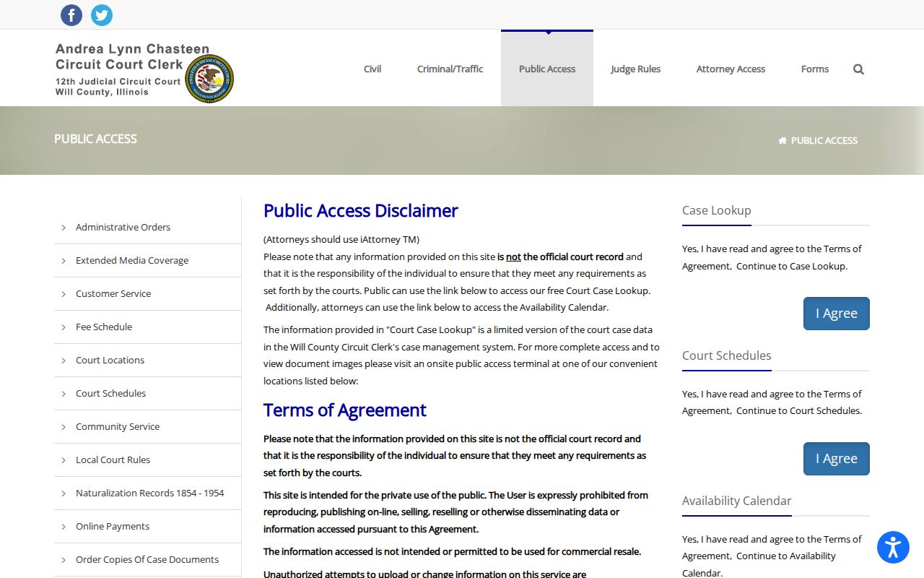Click I Agree under Case Lookup
The height and width of the screenshot is (578, 924).
tap(837, 314)
